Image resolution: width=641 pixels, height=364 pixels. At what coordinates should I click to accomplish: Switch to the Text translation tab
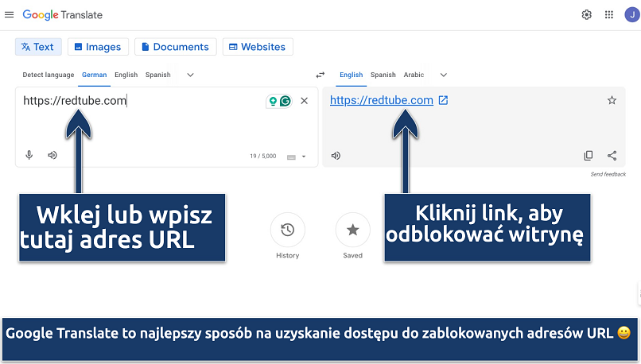pos(38,47)
